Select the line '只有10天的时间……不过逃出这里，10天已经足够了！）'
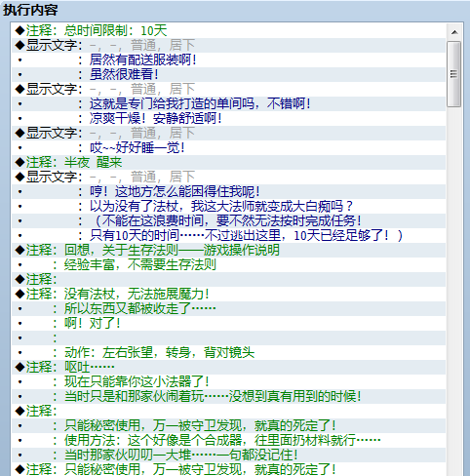The image size is (470, 476). point(228,235)
